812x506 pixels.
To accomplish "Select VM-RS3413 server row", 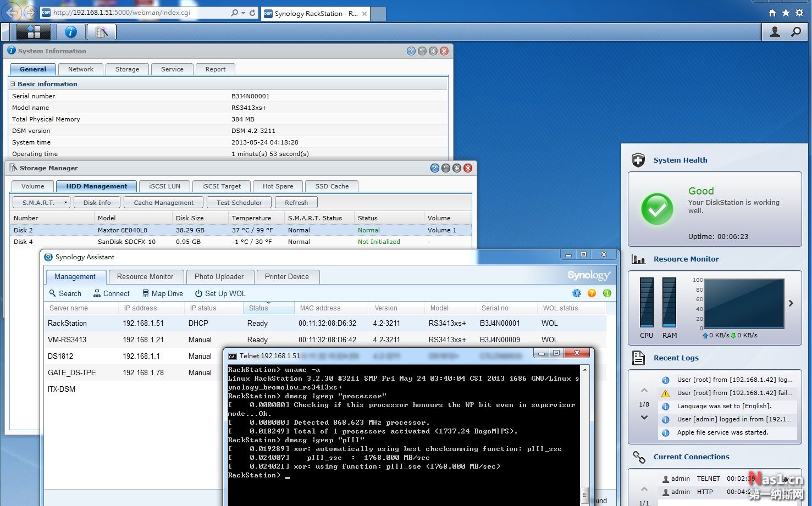I will (325, 340).
